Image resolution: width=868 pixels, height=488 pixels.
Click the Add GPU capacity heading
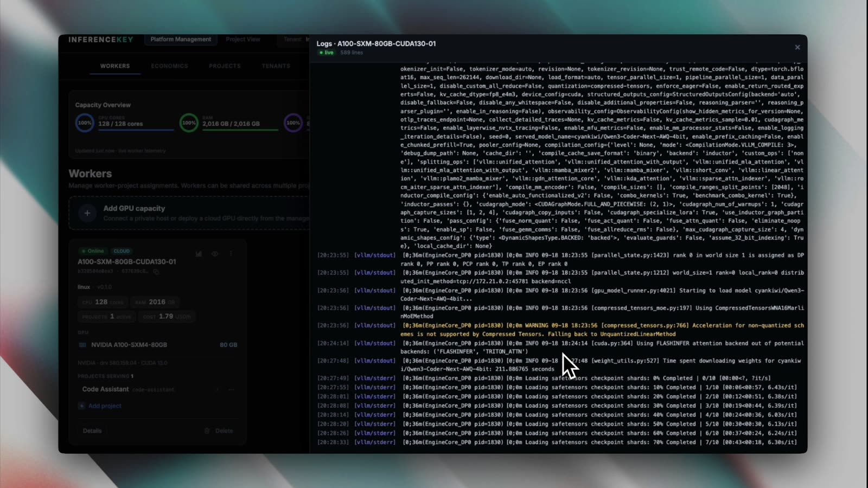(134, 208)
